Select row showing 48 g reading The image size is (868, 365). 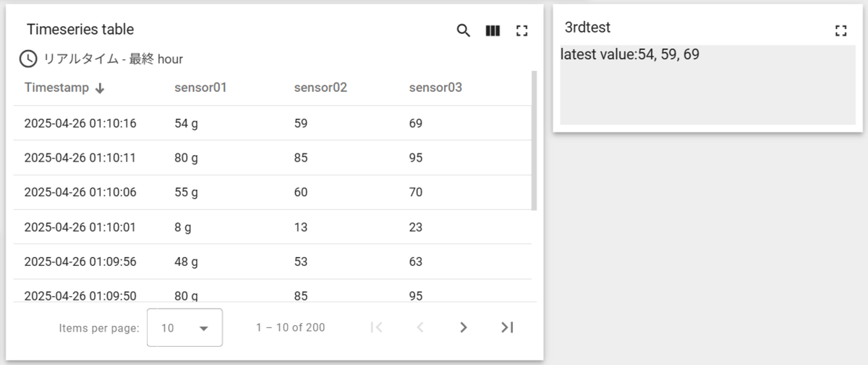pos(272,261)
